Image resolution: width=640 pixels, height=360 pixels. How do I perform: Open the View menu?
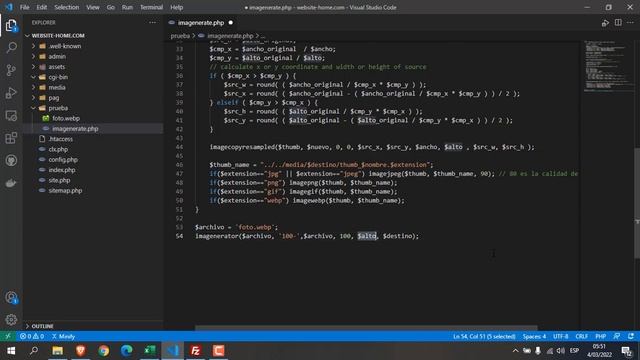click(93, 7)
